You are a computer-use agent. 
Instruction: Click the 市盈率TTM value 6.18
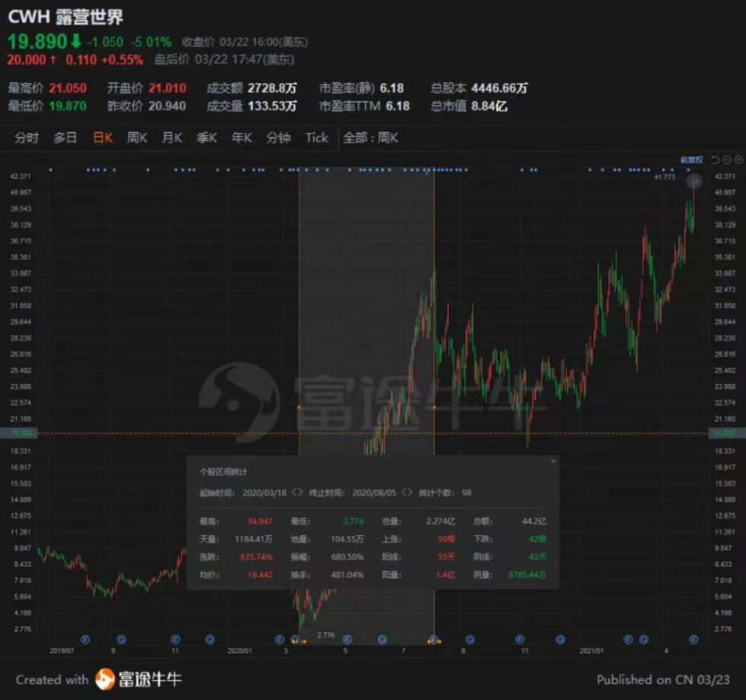click(398, 106)
